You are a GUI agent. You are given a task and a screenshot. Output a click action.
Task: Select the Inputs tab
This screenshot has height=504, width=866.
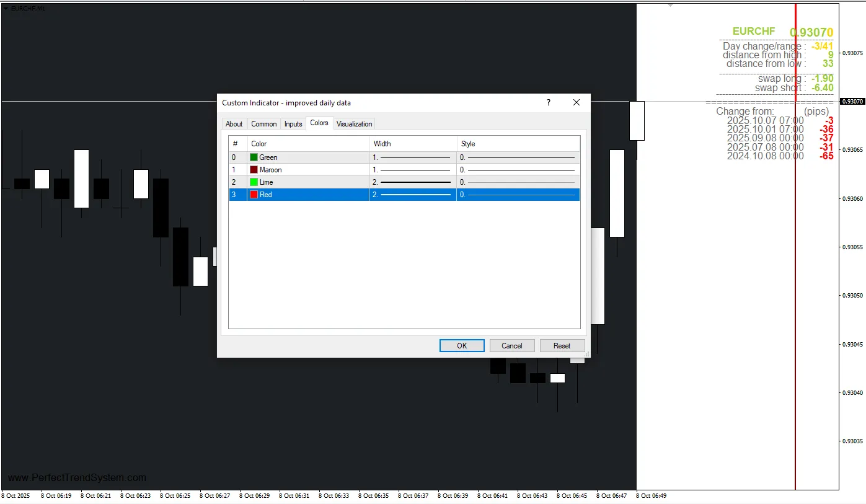[x=293, y=124]
